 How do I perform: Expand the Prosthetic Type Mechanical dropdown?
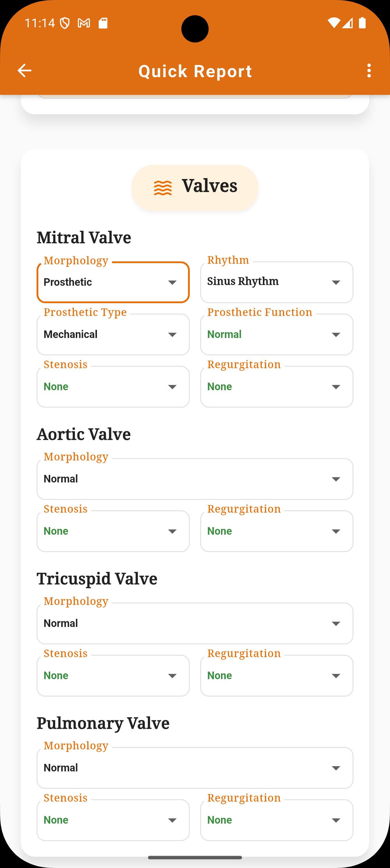(x=113, y=334)
